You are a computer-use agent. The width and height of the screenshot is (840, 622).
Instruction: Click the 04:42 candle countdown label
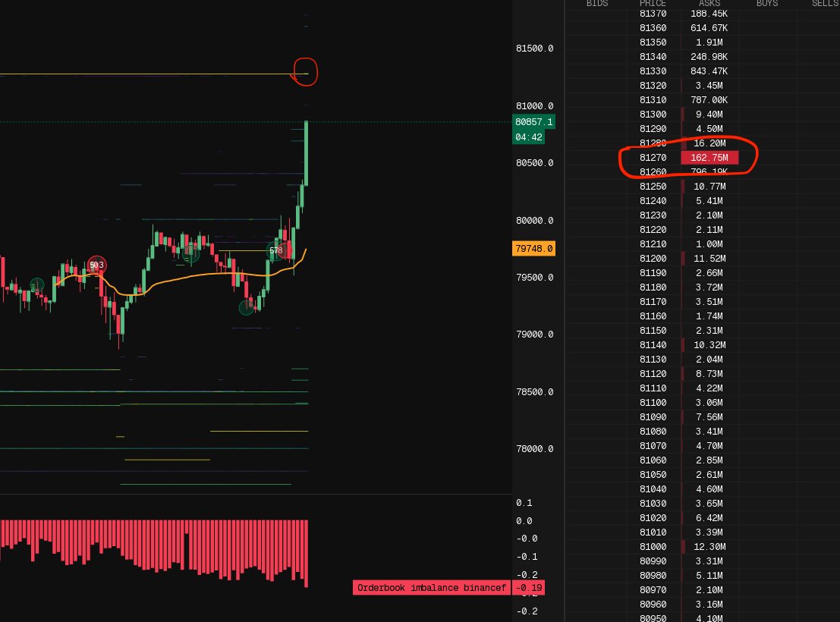tap(529, 137)
